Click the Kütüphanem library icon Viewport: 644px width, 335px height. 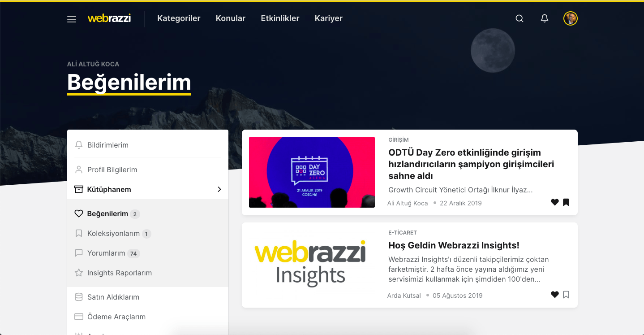pyautogui.click(x=79, y=189)
